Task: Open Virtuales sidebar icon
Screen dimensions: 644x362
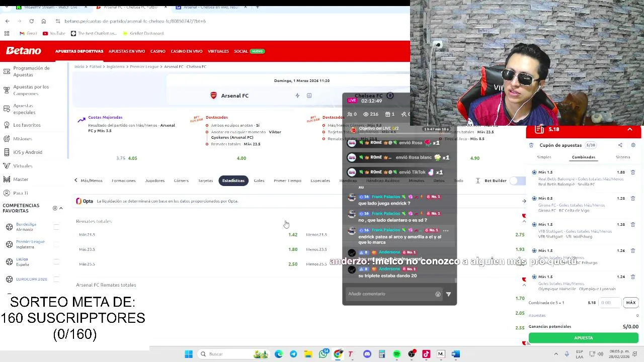Action: (7, 166)
